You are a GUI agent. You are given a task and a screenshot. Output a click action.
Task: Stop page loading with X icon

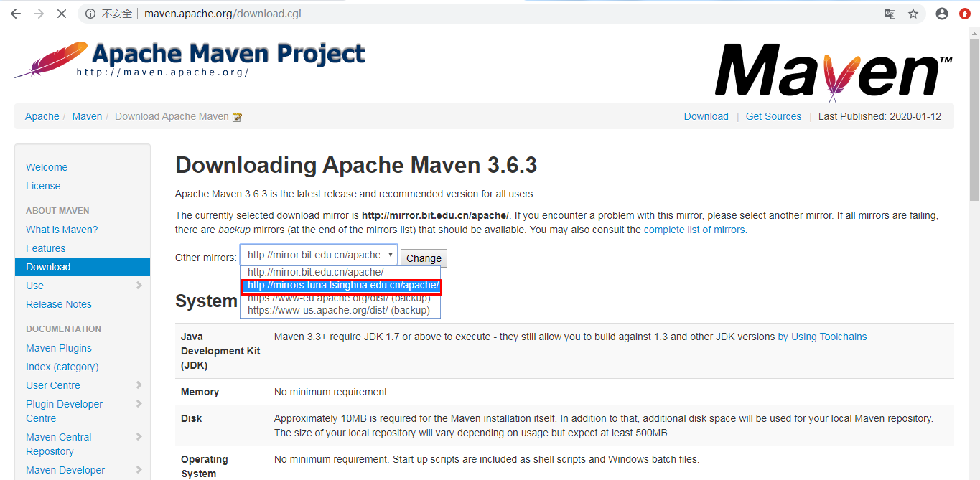(62, 14)
